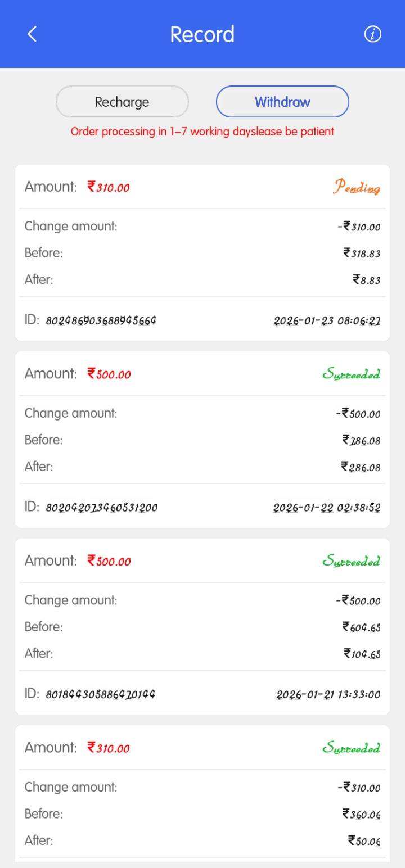Tap the back arrow icon
The image size is (405, 868).
[32, 34]
